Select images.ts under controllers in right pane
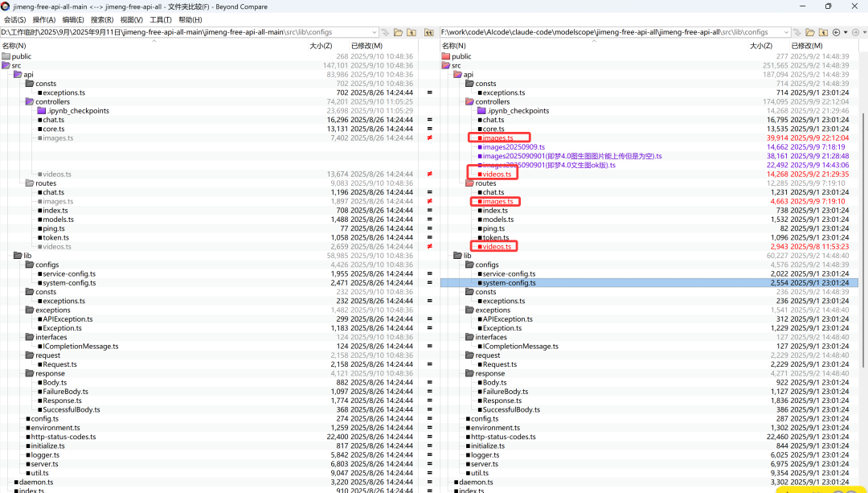Screen dimensions: 868x493 (497, 138)
